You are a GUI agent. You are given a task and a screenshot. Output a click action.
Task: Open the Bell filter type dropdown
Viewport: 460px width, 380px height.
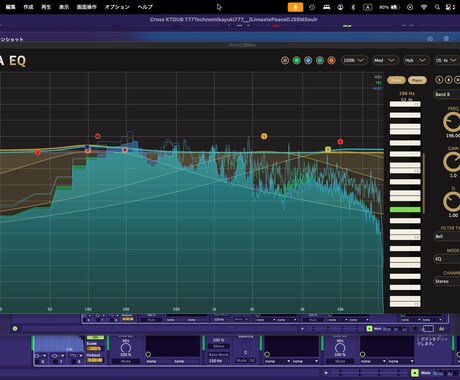point(447,236)
